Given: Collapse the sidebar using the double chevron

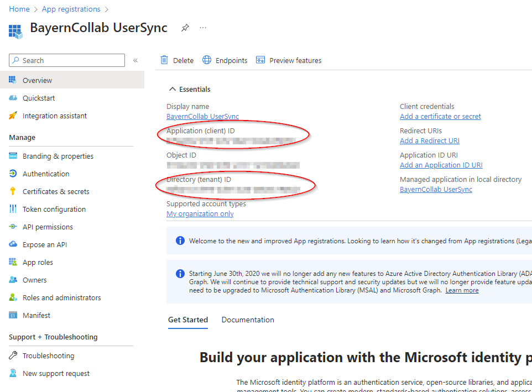Looking at the screenshot, I should pyautogui.click(x=135, y=60).
